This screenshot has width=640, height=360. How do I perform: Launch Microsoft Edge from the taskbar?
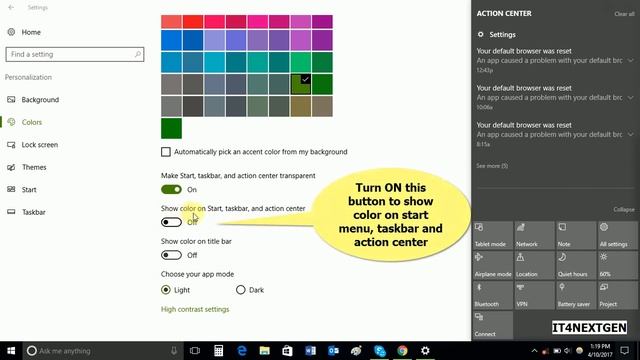tap(242, 351)
